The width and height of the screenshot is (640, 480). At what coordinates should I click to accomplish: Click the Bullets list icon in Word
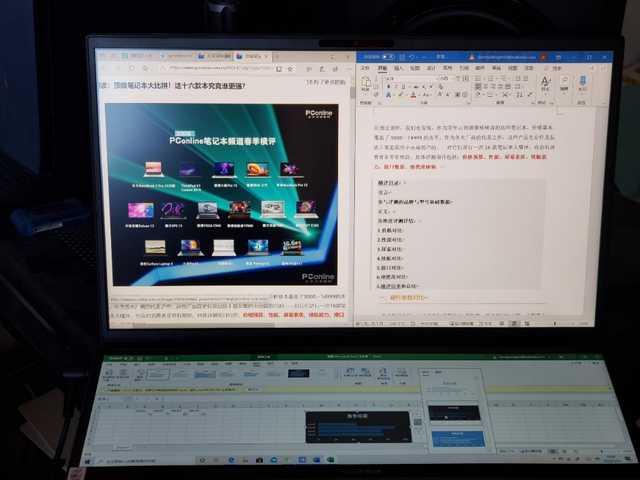point(478,78)
